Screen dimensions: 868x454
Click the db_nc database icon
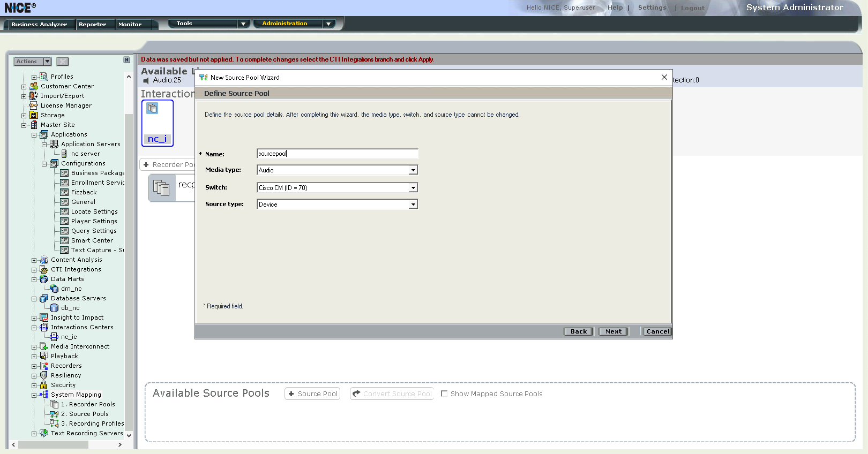coord(54,308)
